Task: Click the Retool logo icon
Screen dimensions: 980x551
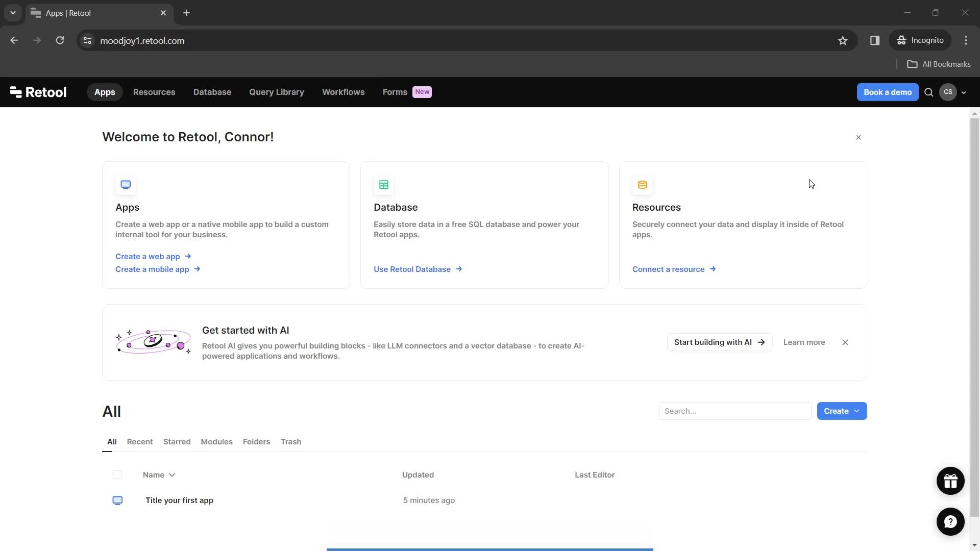Action: tap(15, 91)
